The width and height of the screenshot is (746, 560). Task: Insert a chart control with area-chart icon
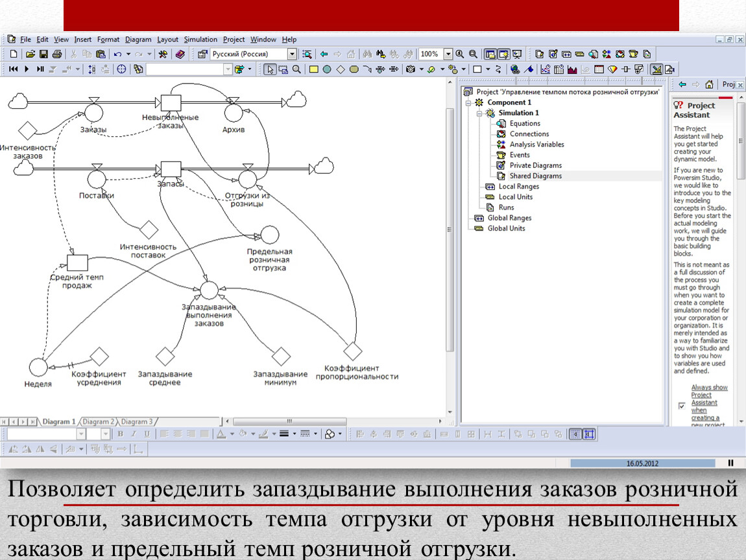[572, 69]
